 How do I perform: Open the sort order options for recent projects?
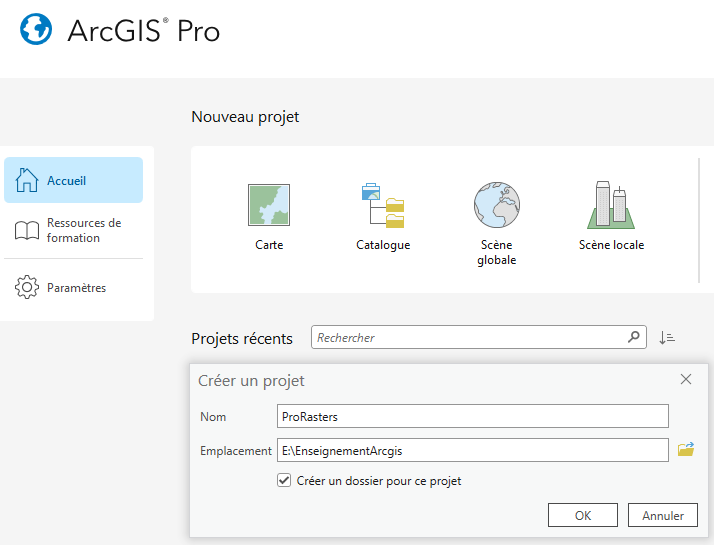coord(667,338)
